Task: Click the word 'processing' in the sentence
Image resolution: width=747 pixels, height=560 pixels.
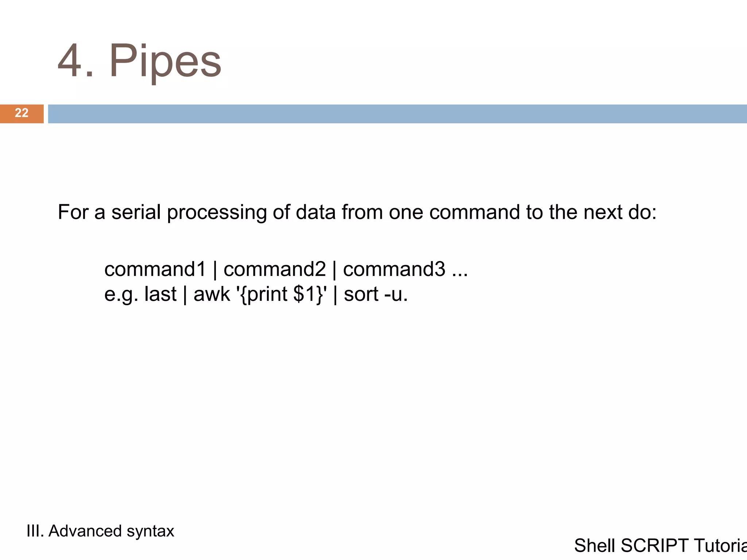Action: point(217,213)
